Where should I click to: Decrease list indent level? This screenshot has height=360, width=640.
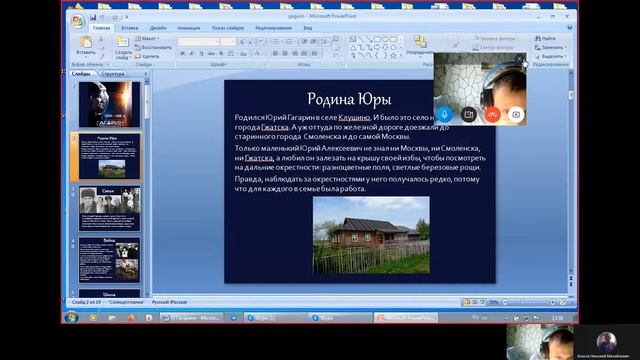[304, 42]
